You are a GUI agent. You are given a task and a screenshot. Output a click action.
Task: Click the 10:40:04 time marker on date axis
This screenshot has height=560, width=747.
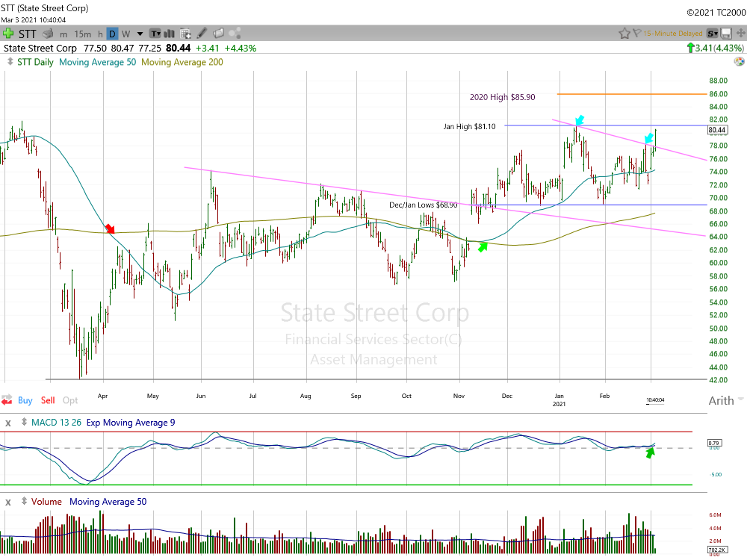point(655,400)
